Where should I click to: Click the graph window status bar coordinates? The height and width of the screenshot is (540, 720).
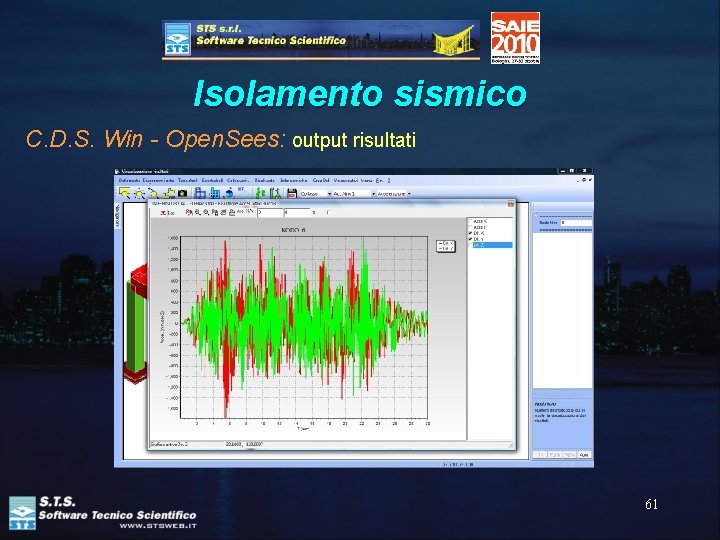tap(244, 444)
